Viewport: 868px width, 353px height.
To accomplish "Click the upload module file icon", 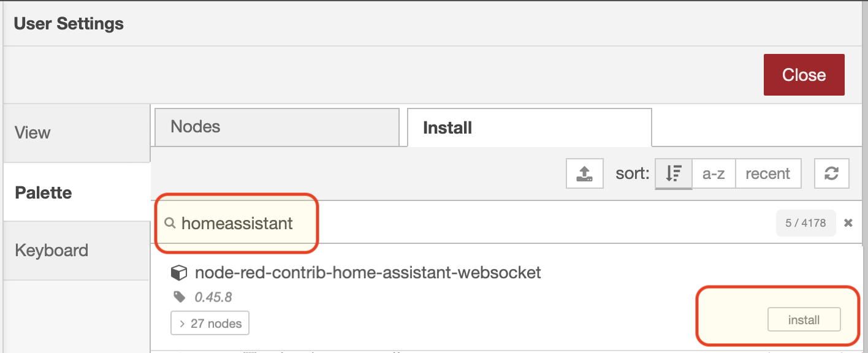I will click(x=585, y=173).
